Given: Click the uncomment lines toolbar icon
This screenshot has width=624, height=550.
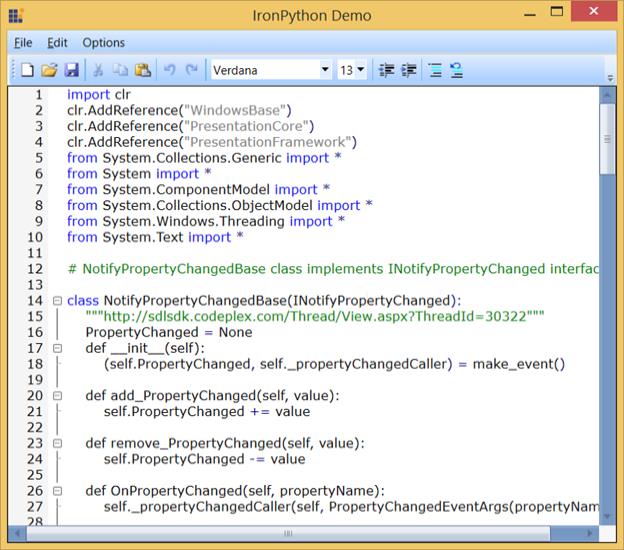Looking at the screenshot, I should [x=456, y=70].
